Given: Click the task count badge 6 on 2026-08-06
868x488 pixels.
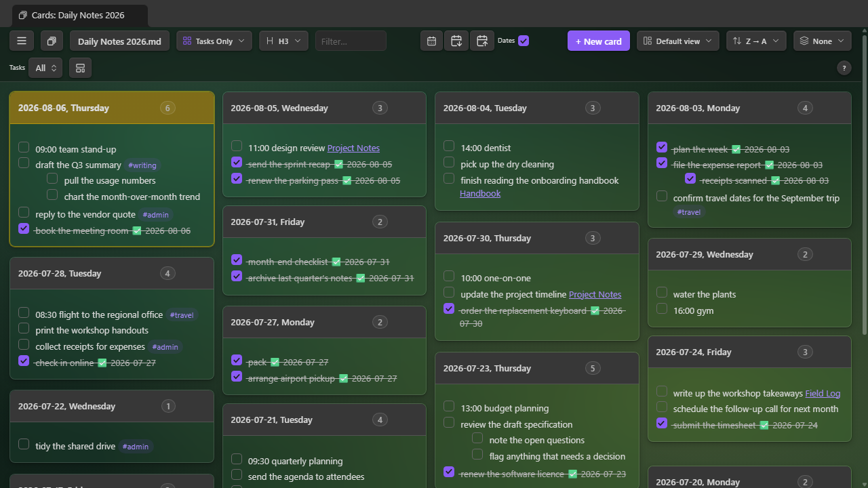Looking at the screenshot, I should (x=167, y=108).
